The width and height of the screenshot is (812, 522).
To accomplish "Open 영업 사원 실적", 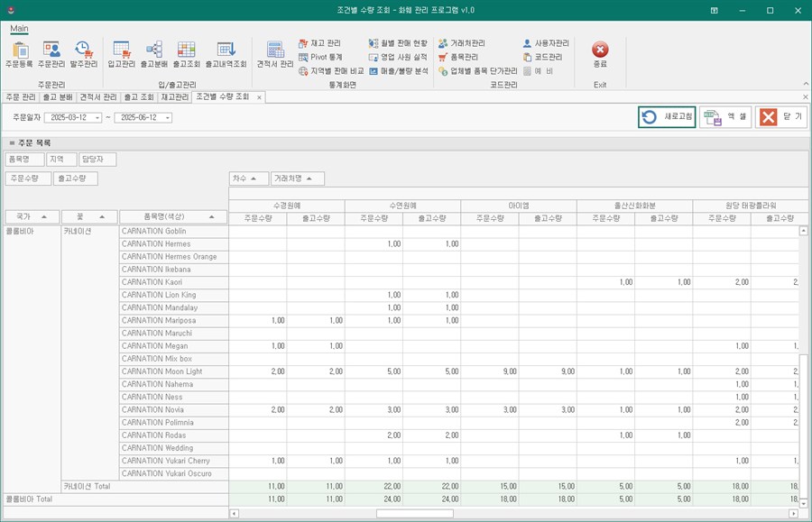I will point(398,58).
